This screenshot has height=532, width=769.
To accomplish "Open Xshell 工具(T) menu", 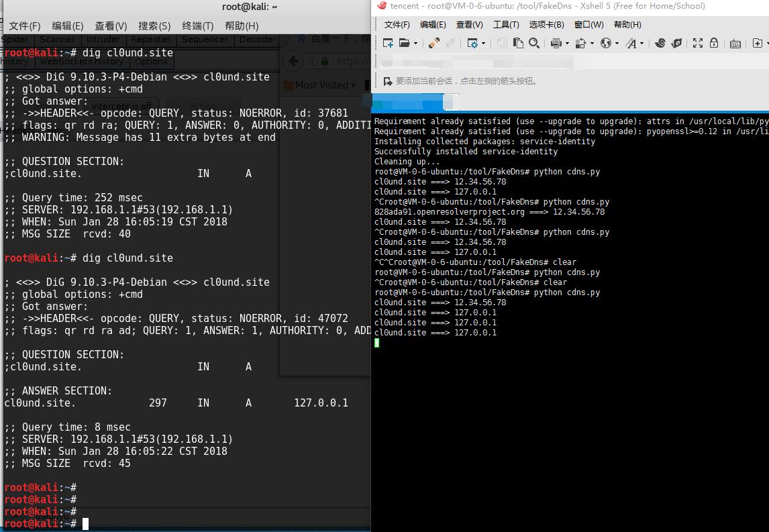I will tap(506, 25).
